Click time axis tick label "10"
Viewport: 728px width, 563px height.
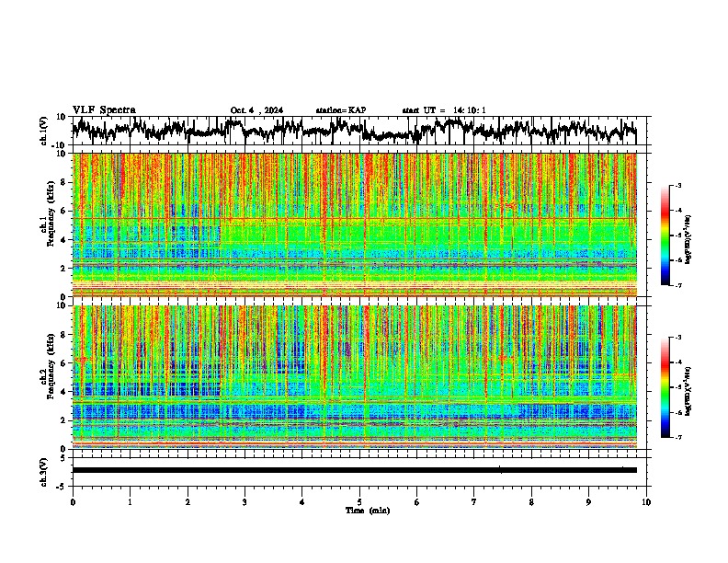pos(646,502)
